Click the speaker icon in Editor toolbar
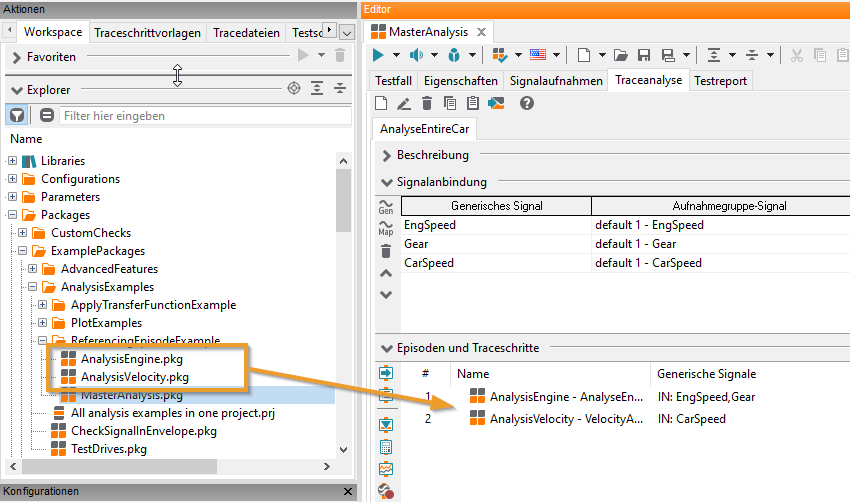 tap(416, 55)
